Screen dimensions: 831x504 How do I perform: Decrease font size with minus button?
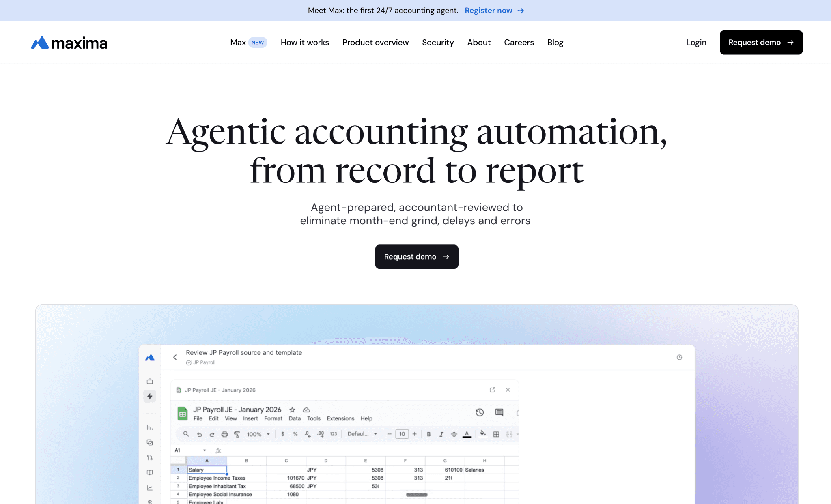(390, 434)
